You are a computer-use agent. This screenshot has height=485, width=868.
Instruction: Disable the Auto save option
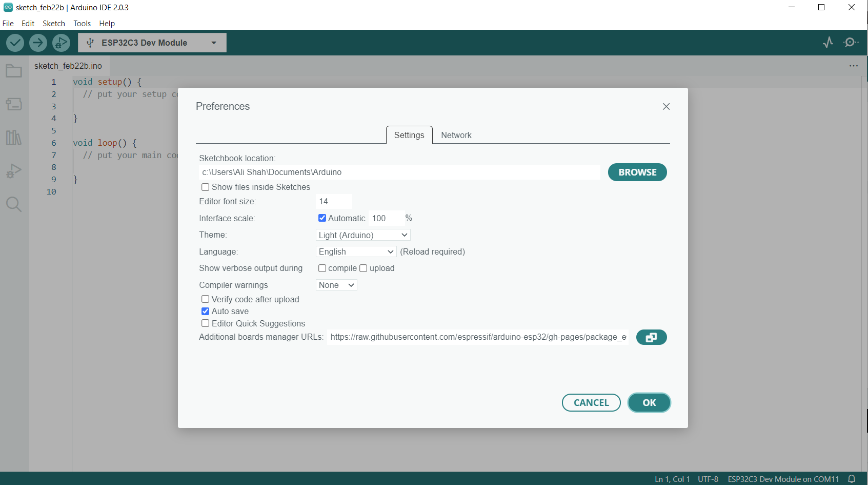205,312
